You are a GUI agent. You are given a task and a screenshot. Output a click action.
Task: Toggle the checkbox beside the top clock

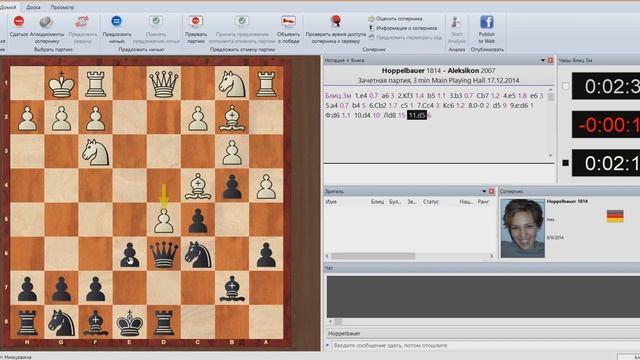[x=565, y=86]
